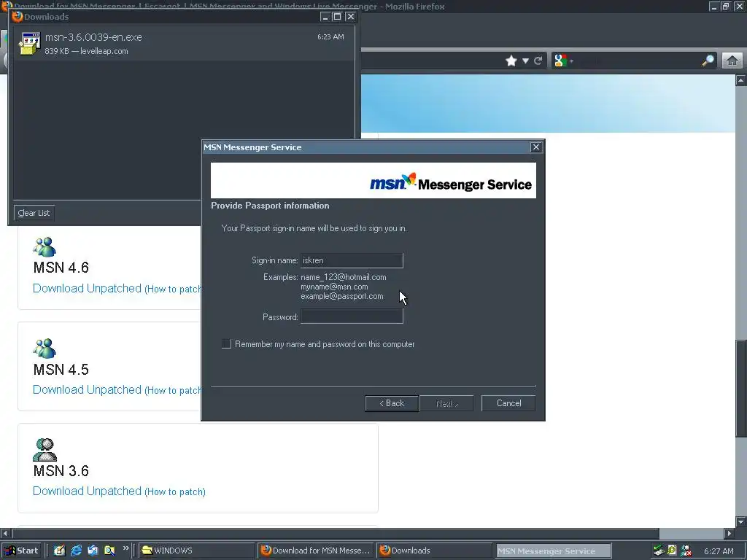Minimize the Downloads window
This screenshot has height=560, width=747.
pos(325,17)
